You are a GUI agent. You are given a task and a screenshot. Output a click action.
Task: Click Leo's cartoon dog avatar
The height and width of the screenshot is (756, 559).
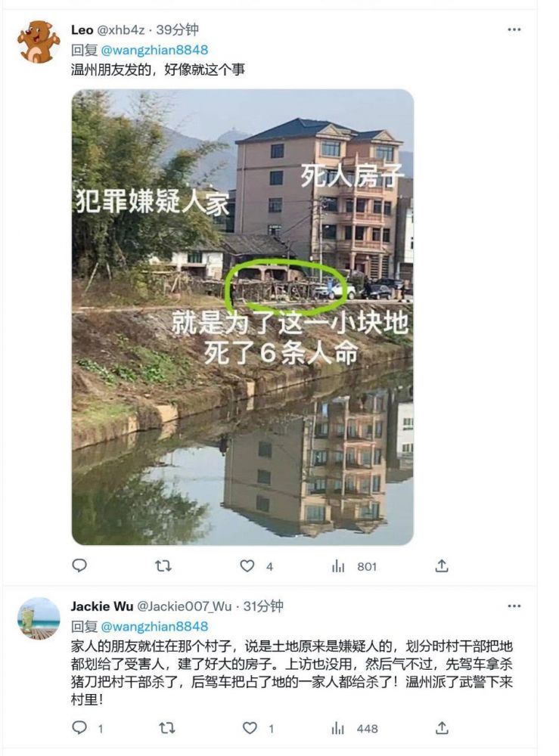point(39,42)
